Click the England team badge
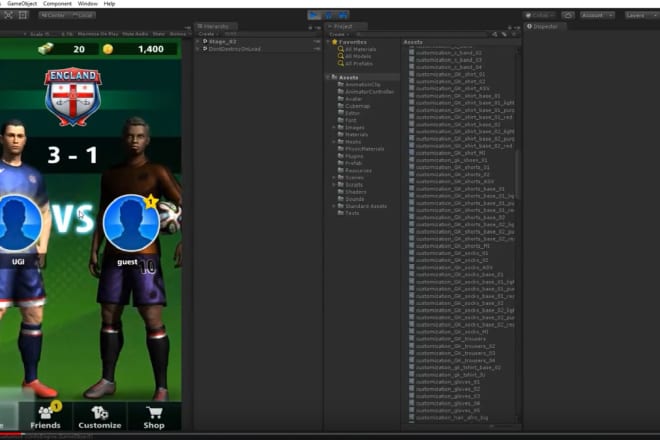This screenshot has height=440, width=660. pos(73,96)
